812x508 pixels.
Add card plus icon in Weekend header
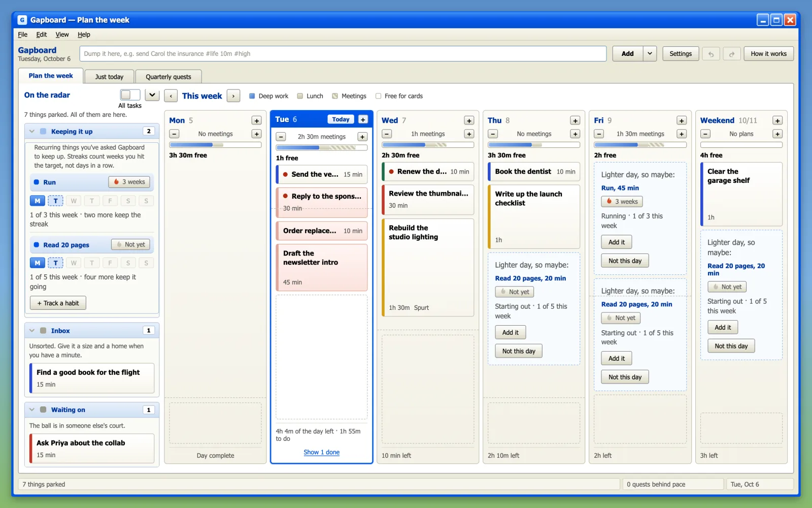pyautogui.click(x=777, y=120)
